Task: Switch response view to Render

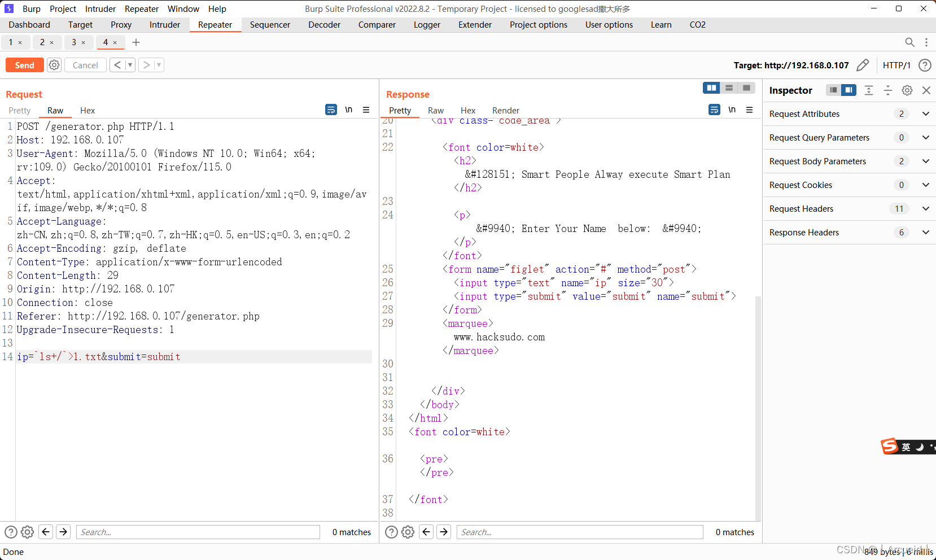Action: (506, 111)
